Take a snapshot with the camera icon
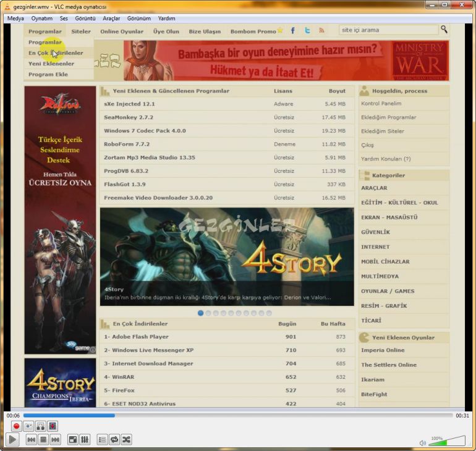 click(28, 426)
